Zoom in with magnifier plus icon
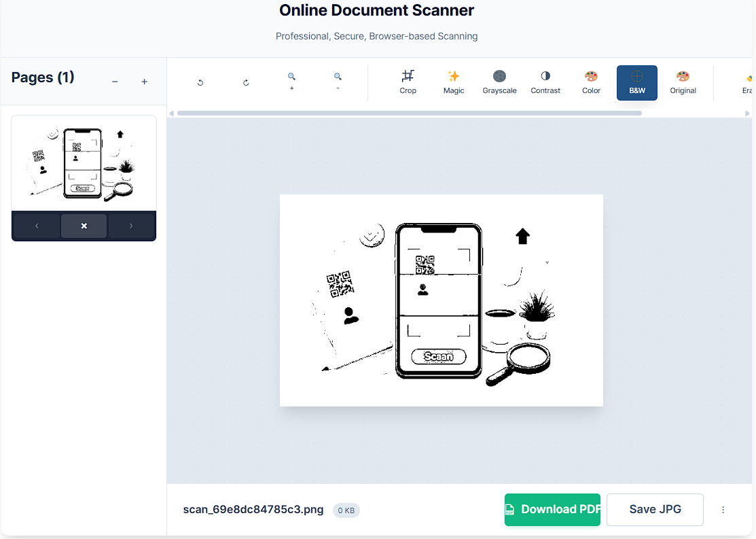The image size is (756, 539). pyautogui.click(x=291, y=82)
